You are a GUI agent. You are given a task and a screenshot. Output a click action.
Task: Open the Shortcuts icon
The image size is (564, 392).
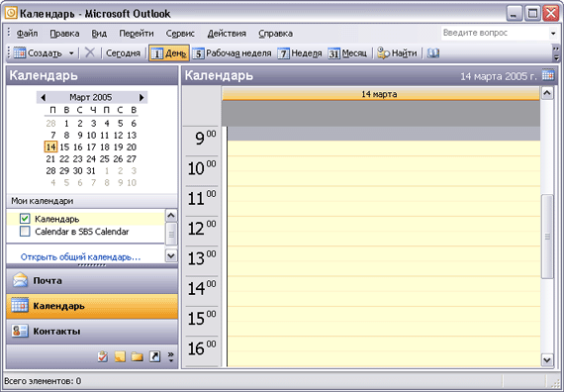tap(154, 356)
